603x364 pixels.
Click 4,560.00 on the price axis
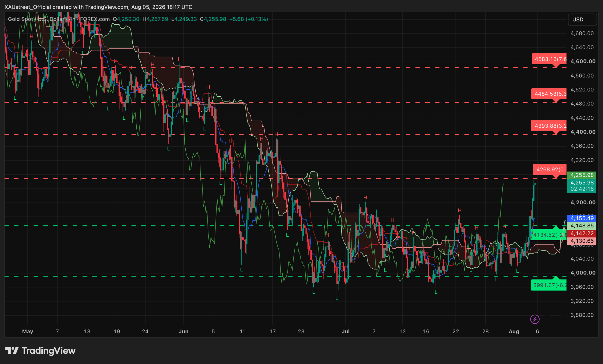(582, 76)
